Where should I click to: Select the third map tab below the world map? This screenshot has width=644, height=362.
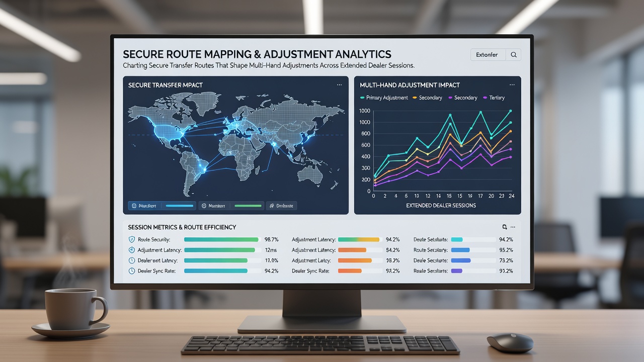click(281, 206)
